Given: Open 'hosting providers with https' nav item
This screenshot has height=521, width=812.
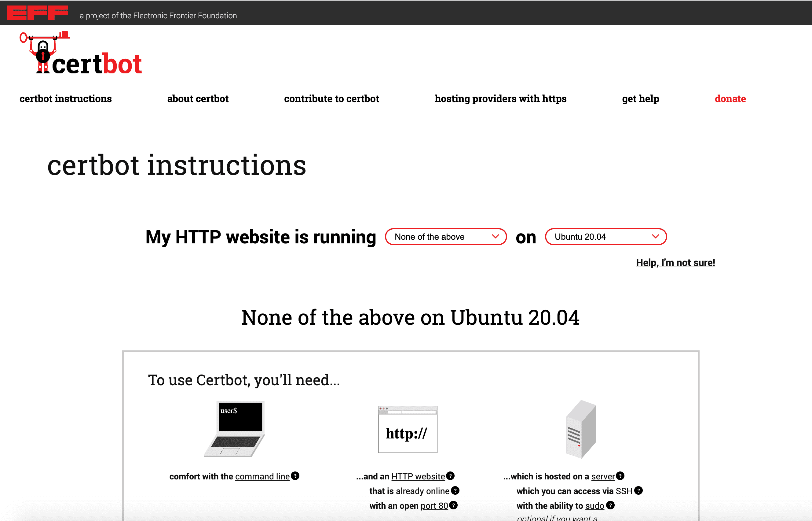Looking at the screenshot, I should click(x=500, y=99).
